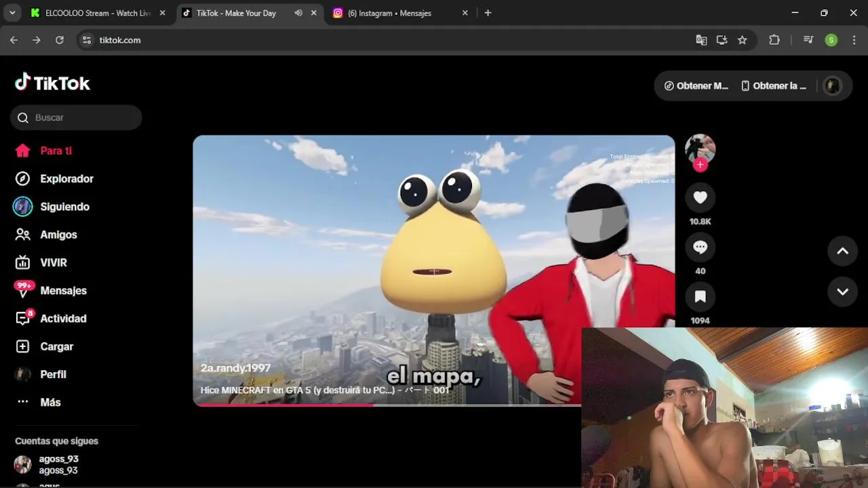Open the tab search dropdown arrow
Viewport: 868px width, 488px height.
(12, 13)
